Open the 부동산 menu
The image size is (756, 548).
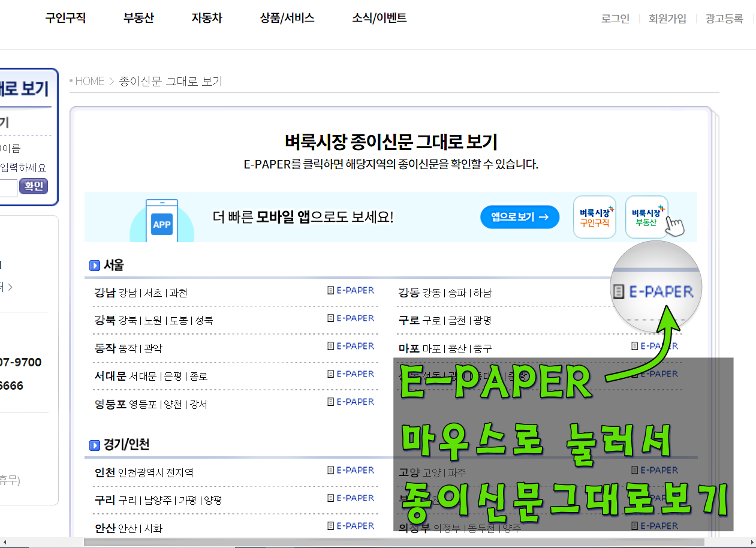coord(138,18)
